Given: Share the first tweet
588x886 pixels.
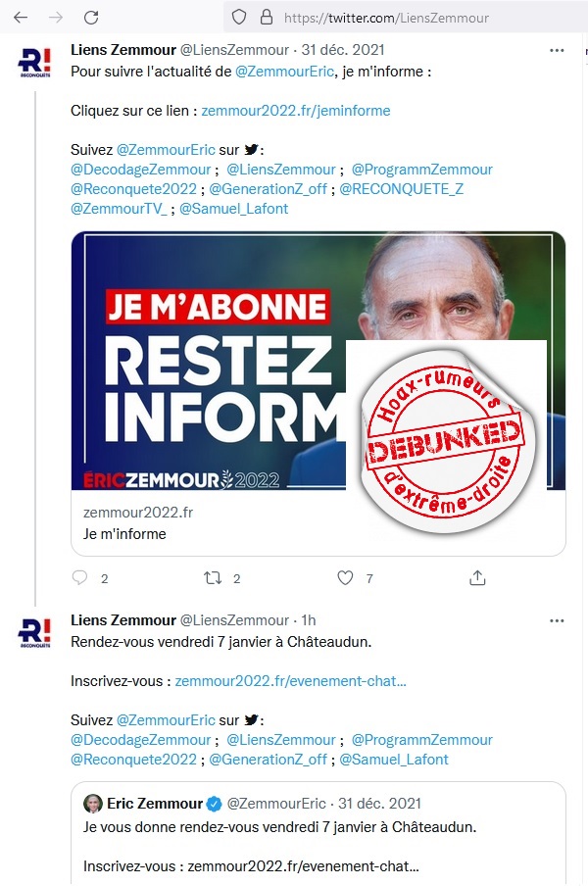Looking at the screenshot, I should coord(478,578).
